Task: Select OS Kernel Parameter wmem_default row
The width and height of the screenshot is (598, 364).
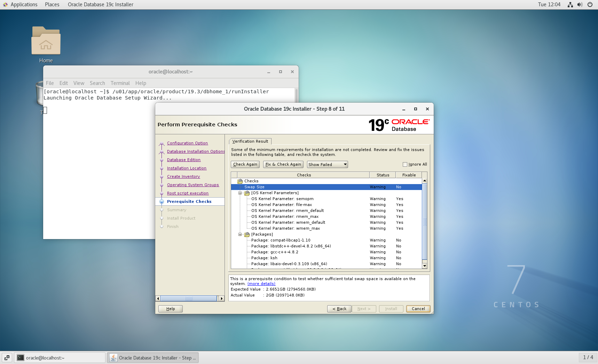Action: coord(326,222)
